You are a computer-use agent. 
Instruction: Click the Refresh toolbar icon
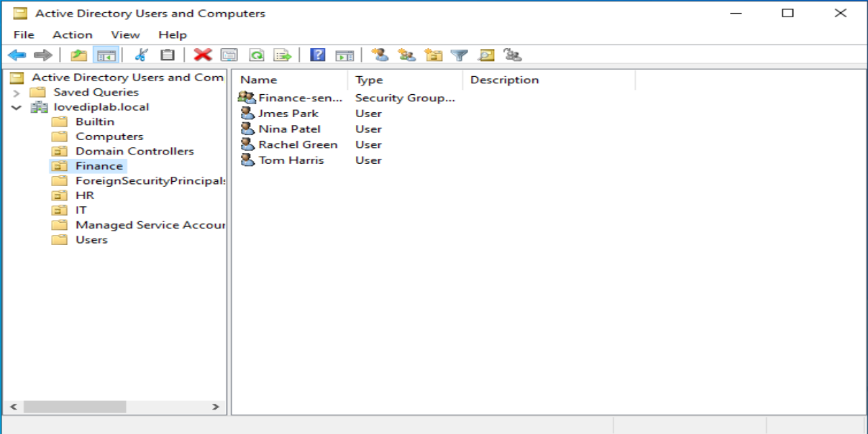(x=256, y=55)
